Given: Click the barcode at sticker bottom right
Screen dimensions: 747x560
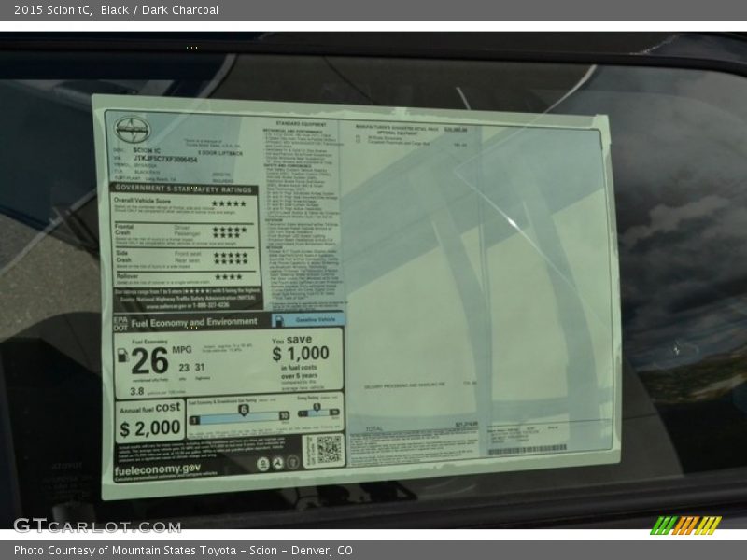Looking at the screenshot, I should coord(526,449).
